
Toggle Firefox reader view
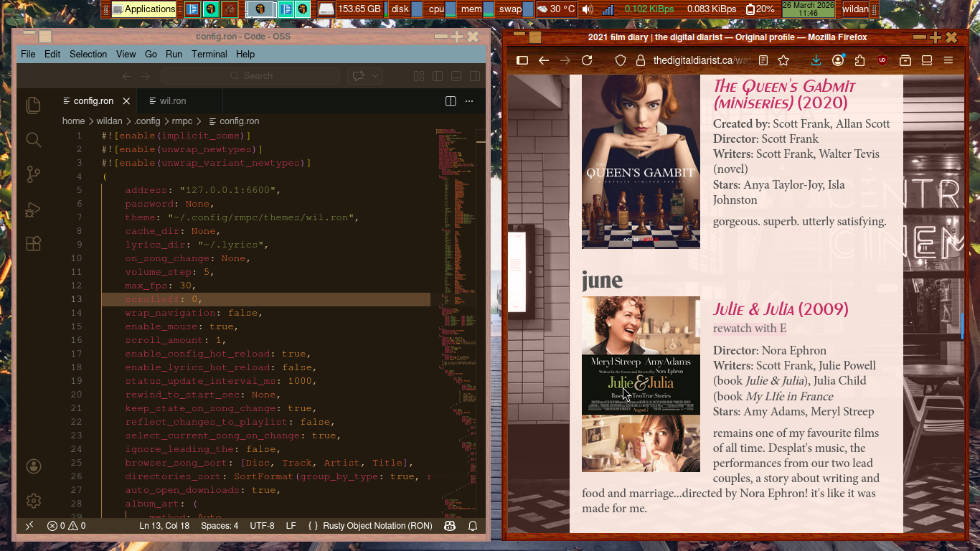tap(763, 61)
